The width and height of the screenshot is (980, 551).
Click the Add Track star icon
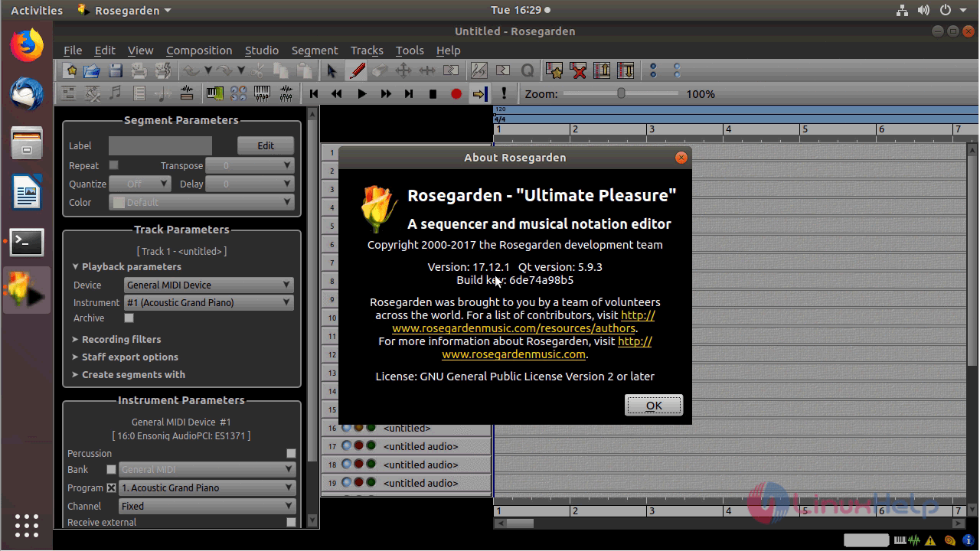pyautogui.click(x=554, y=70)
